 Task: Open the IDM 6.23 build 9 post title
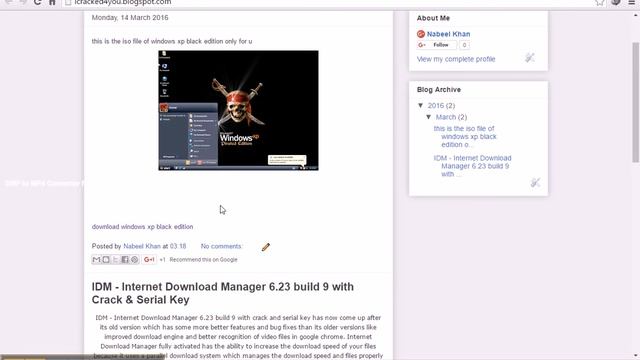tap(222, 293)
